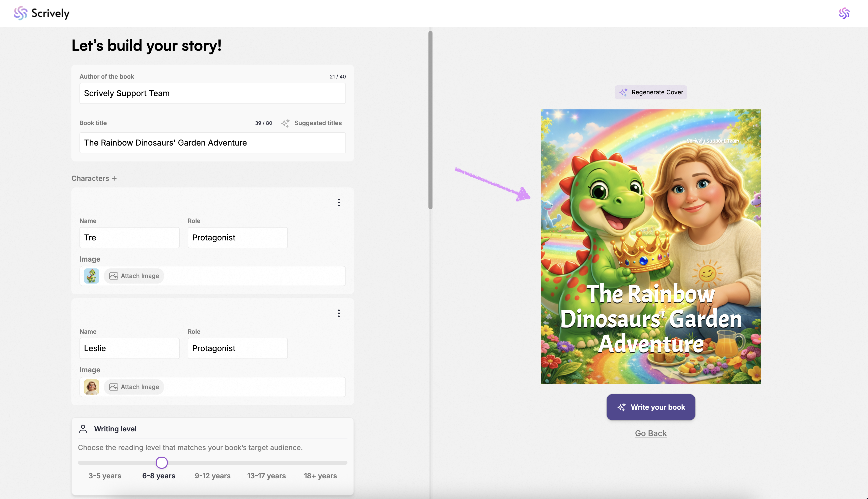Click the Suggested titles sparkle icon
Image resolution: width=868 pixels, height=499 pixels.
pos(285,123)
